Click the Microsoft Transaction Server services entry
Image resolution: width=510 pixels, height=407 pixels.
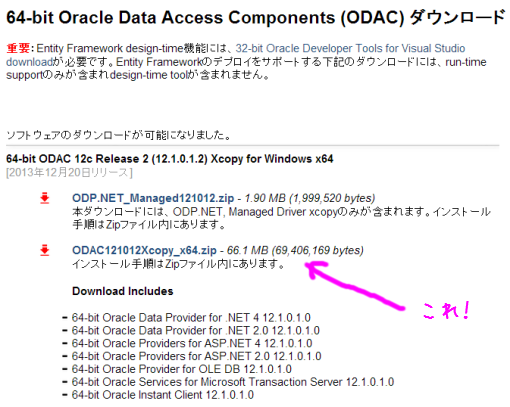pos(233,382)
